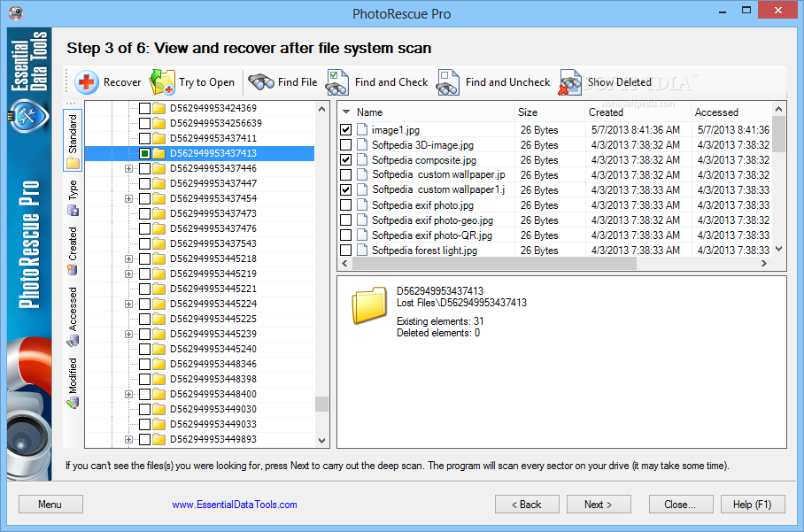Click large folder icon in details pane
804x532 pixels.
369,305
